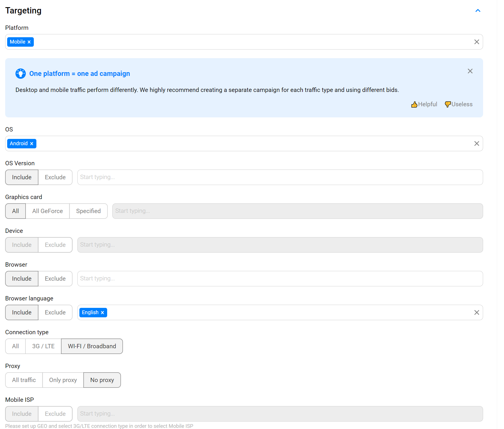Remove the Mobile platform tag
Screen dimensions: 504x429
[29, 42]
